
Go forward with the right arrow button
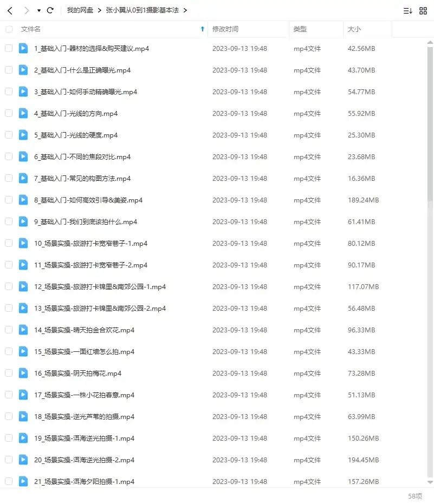[x=27, y=11]
